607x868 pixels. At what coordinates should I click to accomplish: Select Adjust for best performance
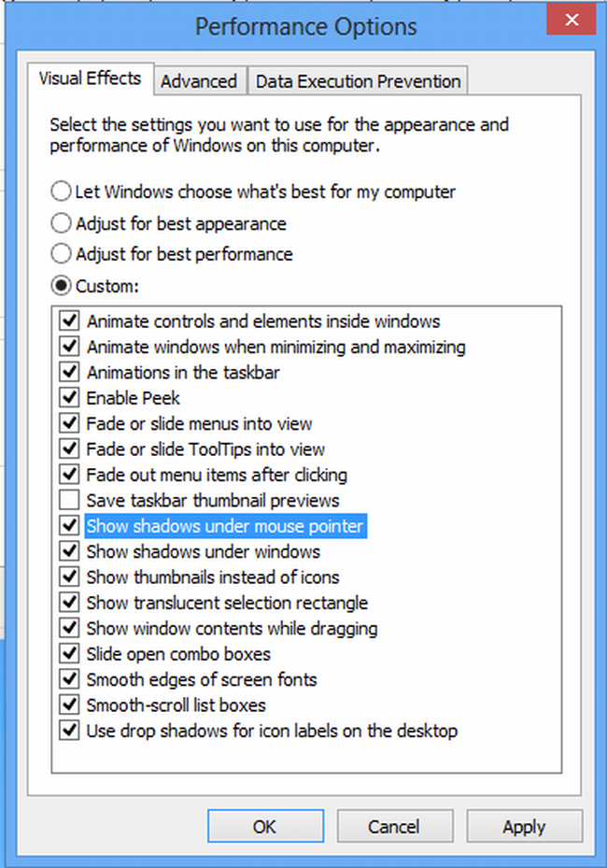click(x=61, y=253)
